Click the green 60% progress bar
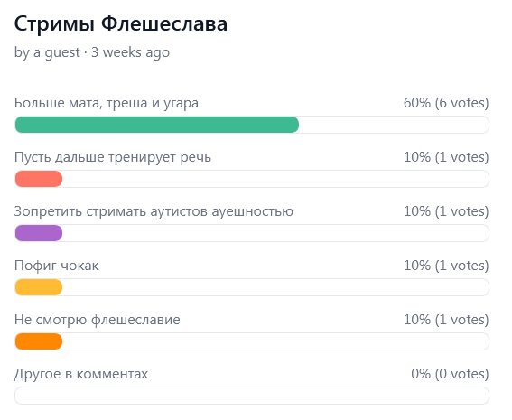 (157, 125)
